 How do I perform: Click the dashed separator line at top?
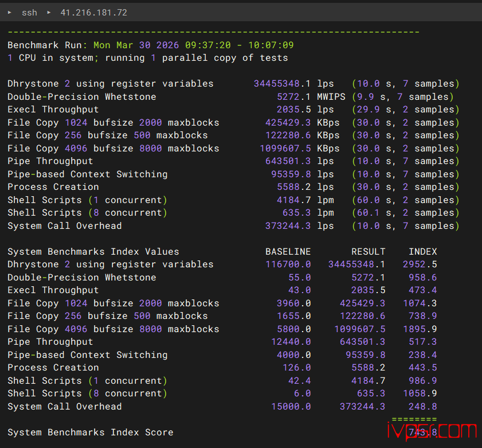[x=213, y=32]
